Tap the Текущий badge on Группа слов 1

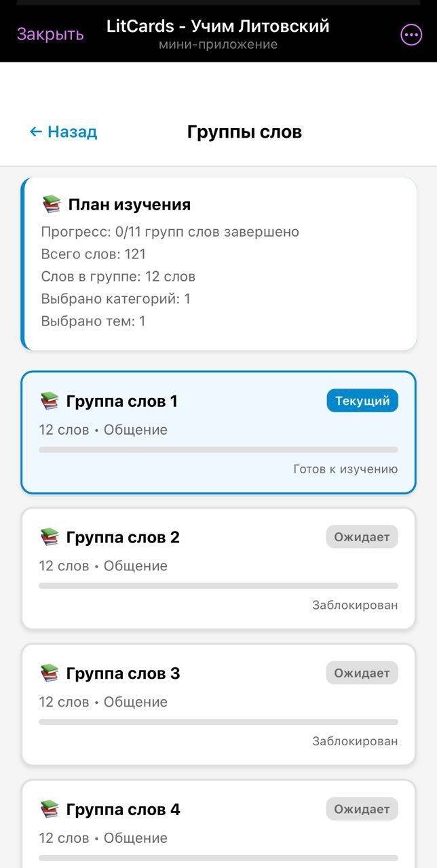(362, 400)
